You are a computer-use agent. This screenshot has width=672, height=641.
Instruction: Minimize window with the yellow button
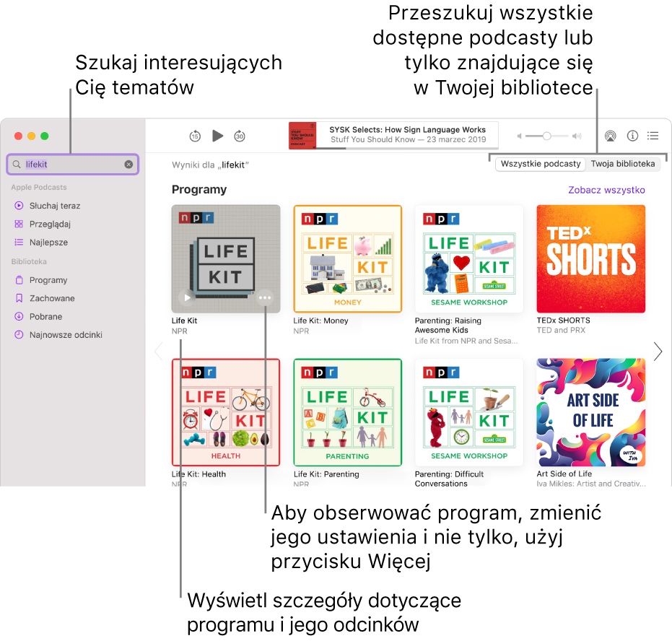(x=31, y=136)
